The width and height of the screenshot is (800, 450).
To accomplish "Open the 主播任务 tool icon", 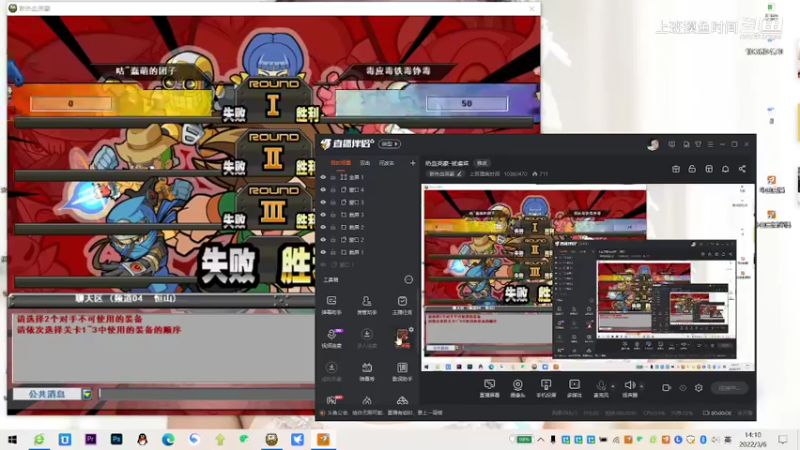I will tap(402, 305).
